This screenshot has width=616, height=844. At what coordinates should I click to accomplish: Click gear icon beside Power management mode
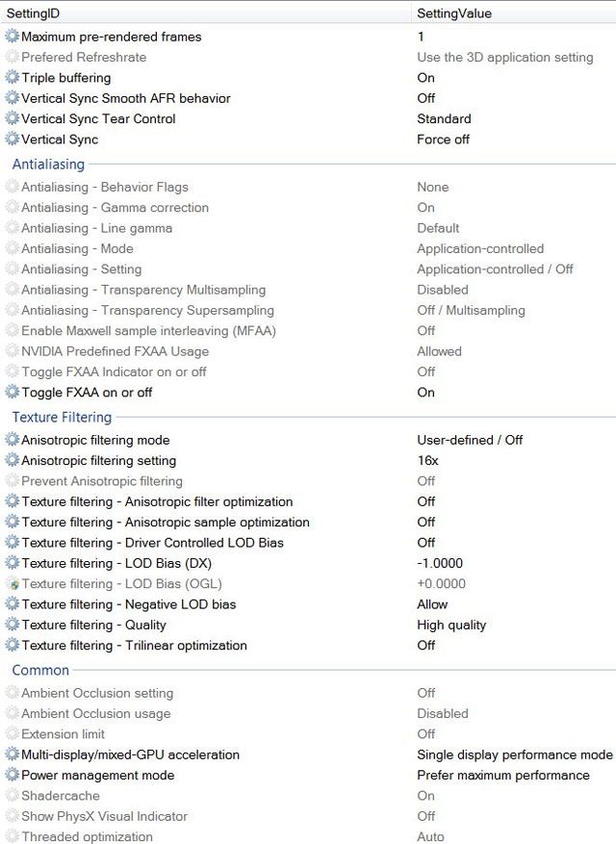pyautogui.click(x=13, y=776)
